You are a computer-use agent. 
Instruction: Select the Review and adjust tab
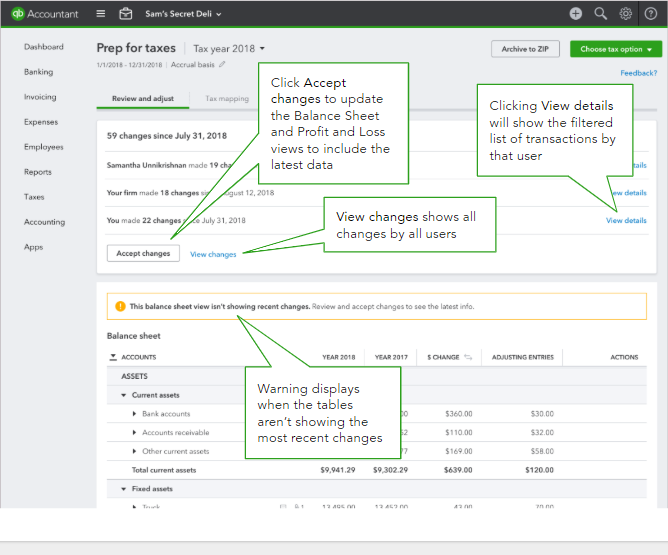pos(143,98)
